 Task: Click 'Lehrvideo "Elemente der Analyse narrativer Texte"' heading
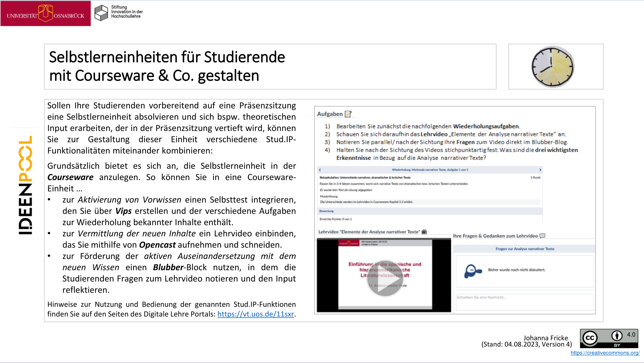point(369,232)
